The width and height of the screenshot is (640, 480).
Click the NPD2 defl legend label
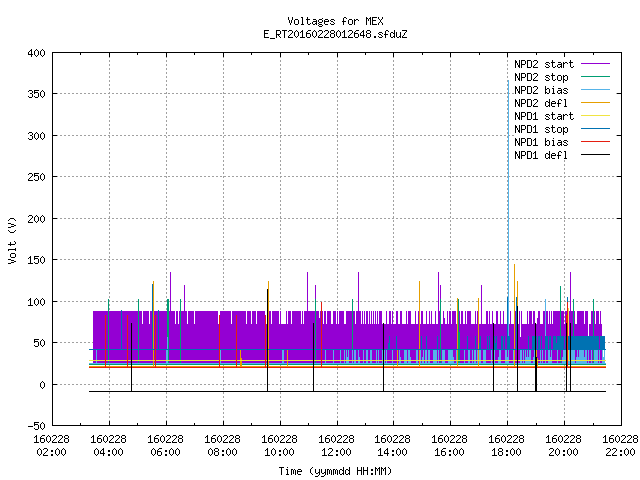coord(541,103)
